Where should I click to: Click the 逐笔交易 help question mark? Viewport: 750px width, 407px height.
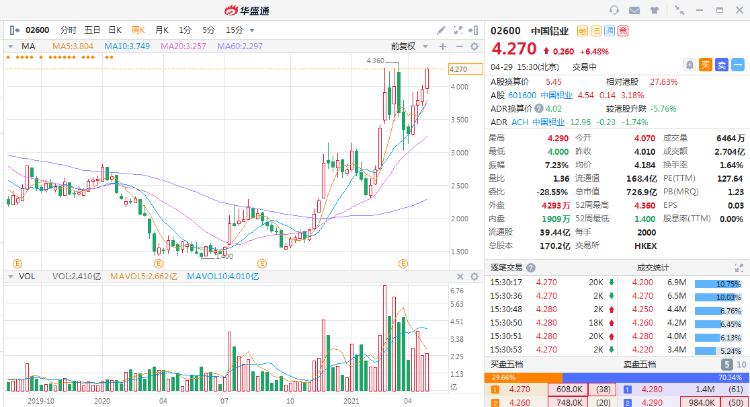(530, 268)
